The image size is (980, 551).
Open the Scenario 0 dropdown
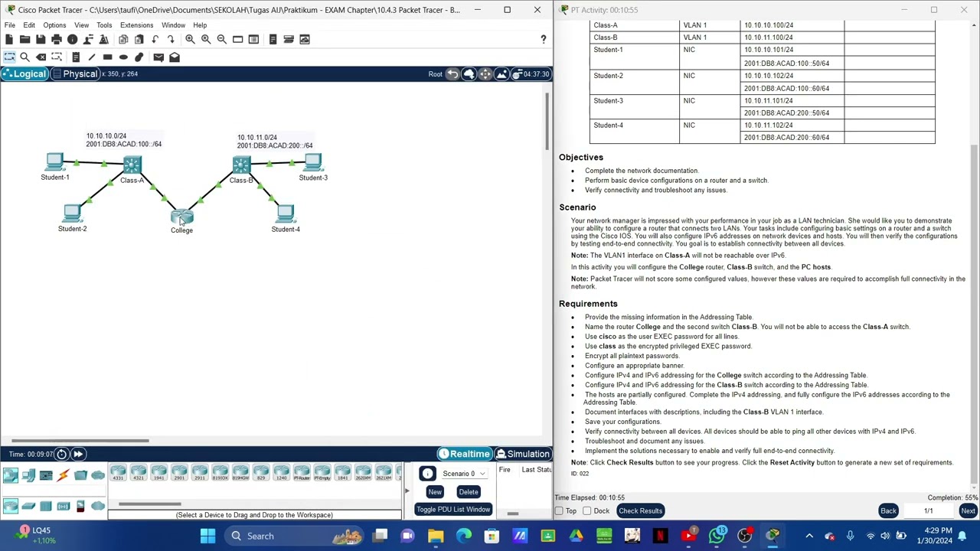(463, 474)
